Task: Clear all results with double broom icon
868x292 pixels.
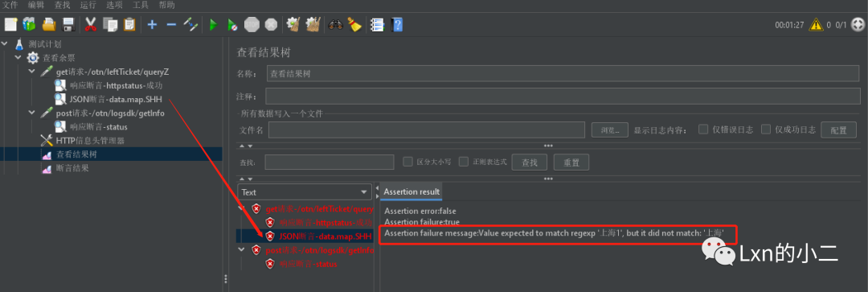Action: click(x=313, y=24)
